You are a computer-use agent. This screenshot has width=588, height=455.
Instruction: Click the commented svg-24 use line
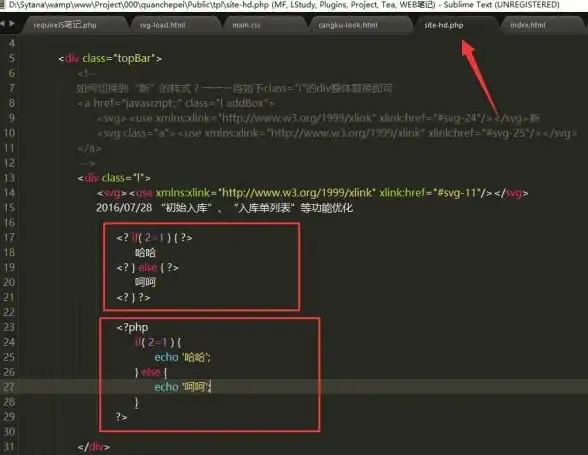[x=318, y=118]
